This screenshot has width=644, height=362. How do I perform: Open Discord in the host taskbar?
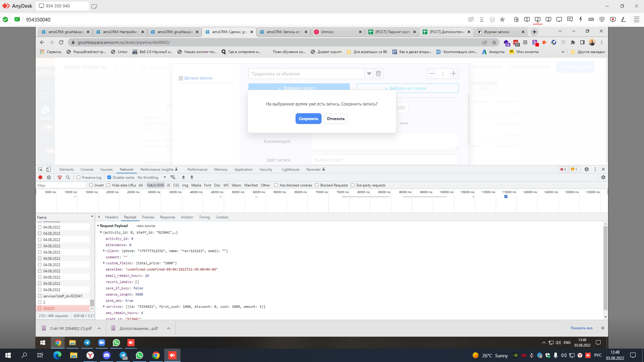coord(107,355)
